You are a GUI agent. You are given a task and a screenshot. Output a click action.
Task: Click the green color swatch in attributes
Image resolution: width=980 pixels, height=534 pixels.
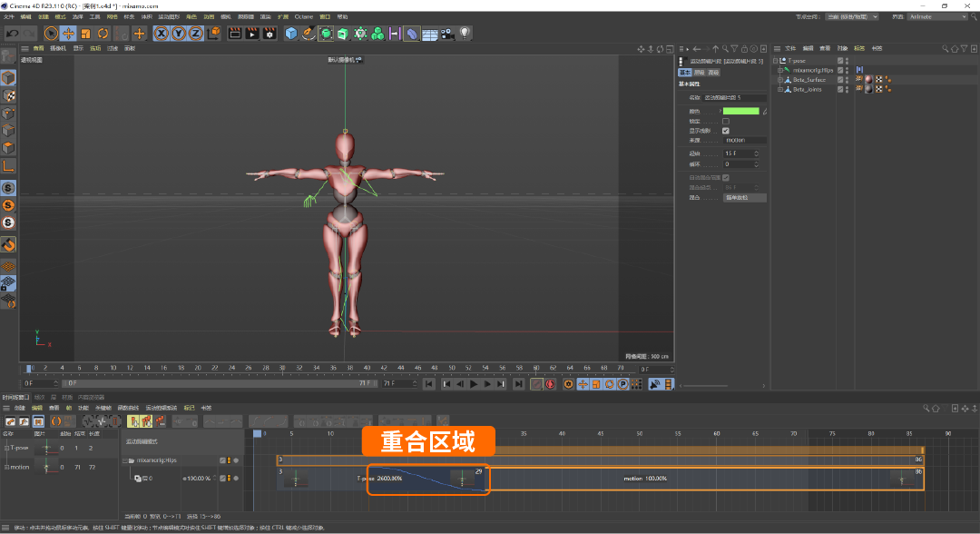click(740, 111)
